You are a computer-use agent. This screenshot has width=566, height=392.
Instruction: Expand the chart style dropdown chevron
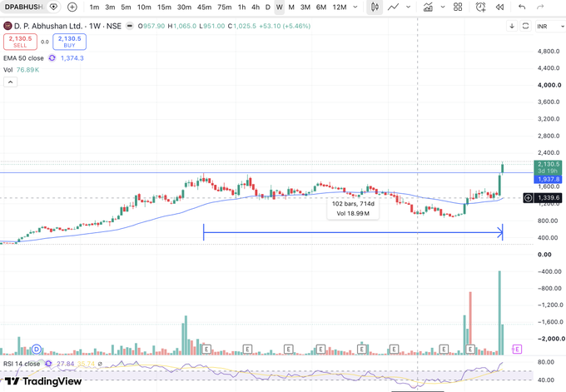tap(408, 7)
